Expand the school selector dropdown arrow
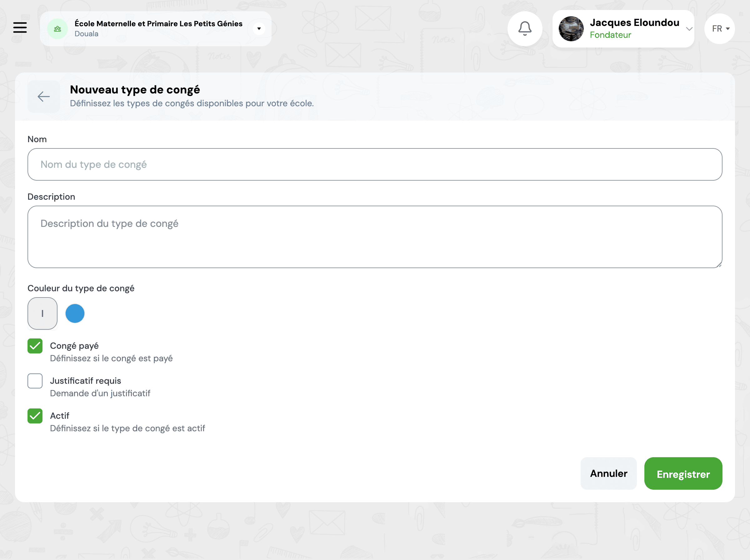 pos(259,29)
